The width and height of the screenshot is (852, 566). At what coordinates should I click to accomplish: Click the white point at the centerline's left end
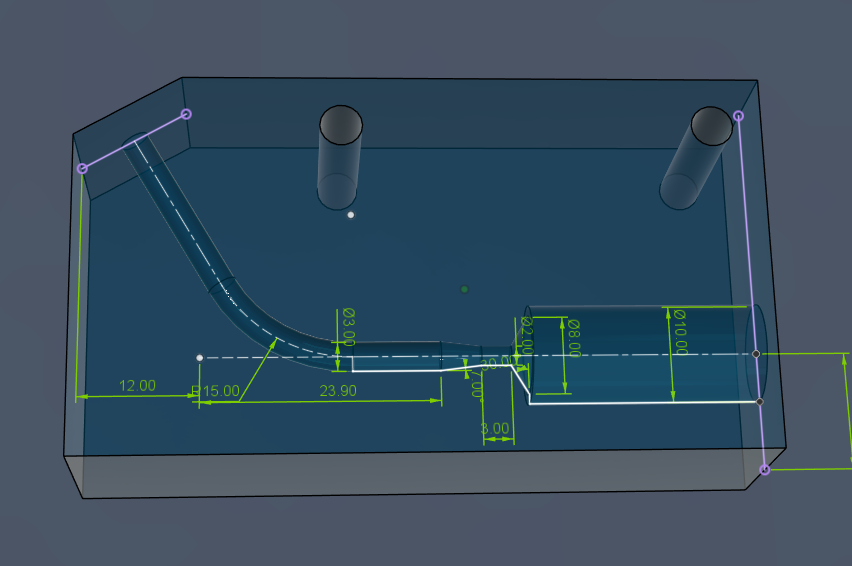coord(199,357)
